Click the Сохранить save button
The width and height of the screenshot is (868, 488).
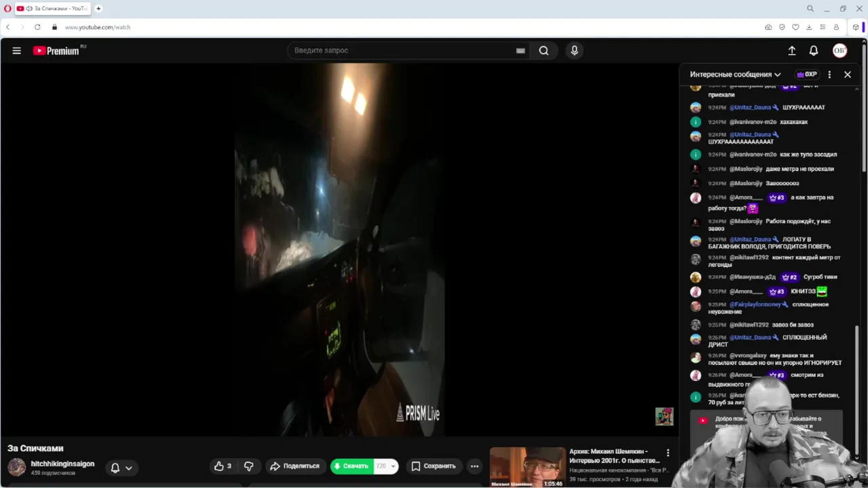[x=434, y=466]
